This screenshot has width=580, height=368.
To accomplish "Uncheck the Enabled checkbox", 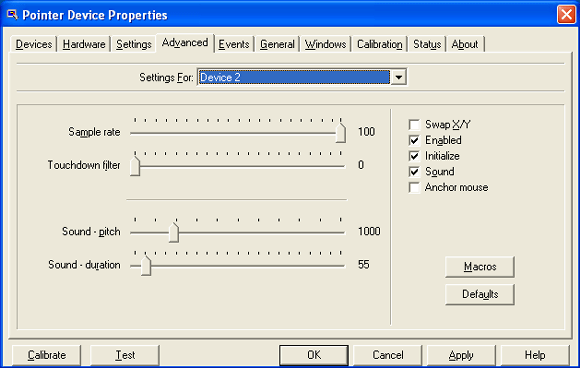I will (x=414, y=141).
